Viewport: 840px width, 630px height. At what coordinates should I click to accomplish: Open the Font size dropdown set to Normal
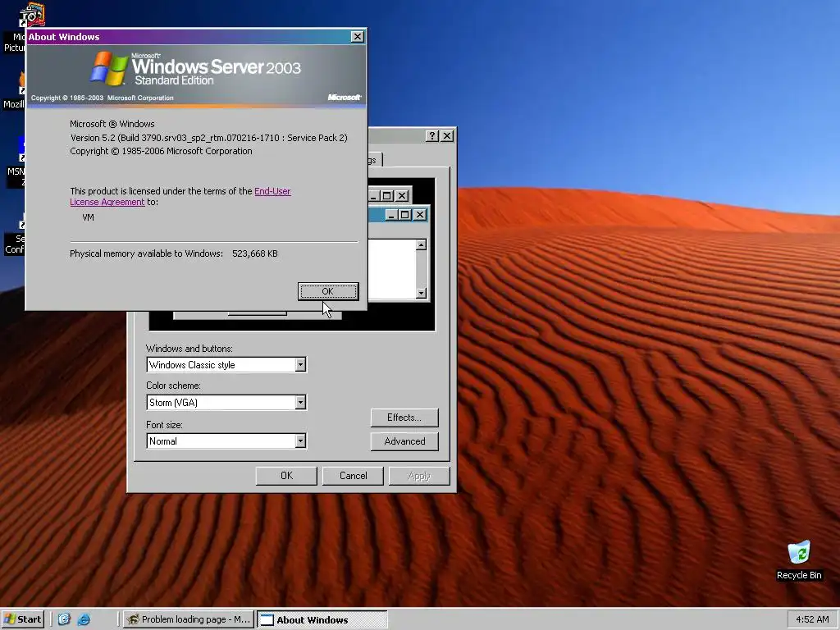pos(300,441)
